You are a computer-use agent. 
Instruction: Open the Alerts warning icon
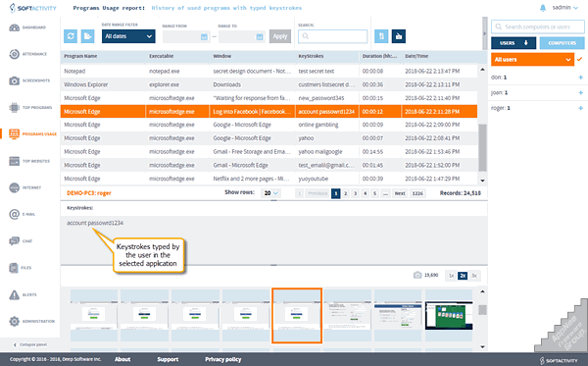point(15,295)
